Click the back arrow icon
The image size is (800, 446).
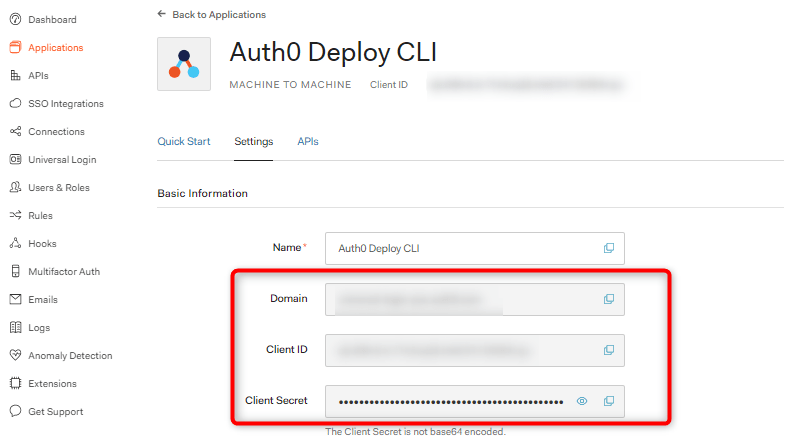click(162, 14)
